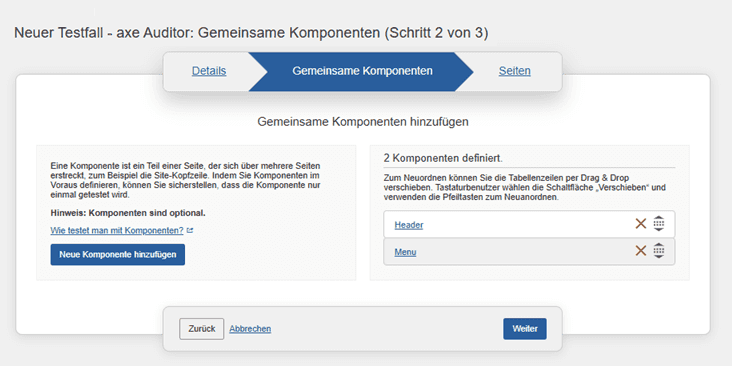
Task: Click 'Gemeinsame Komponenten hinzufügen' section heading
Action: [363, 122]
